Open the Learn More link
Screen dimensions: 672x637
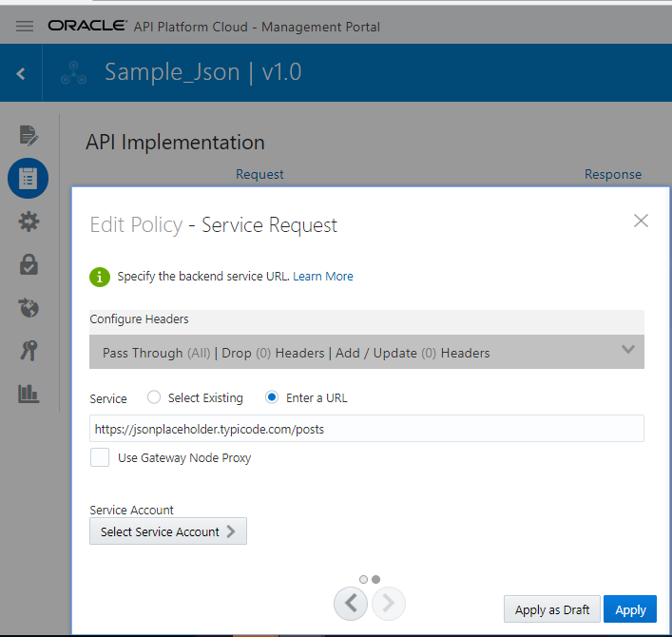pos(323,277)
